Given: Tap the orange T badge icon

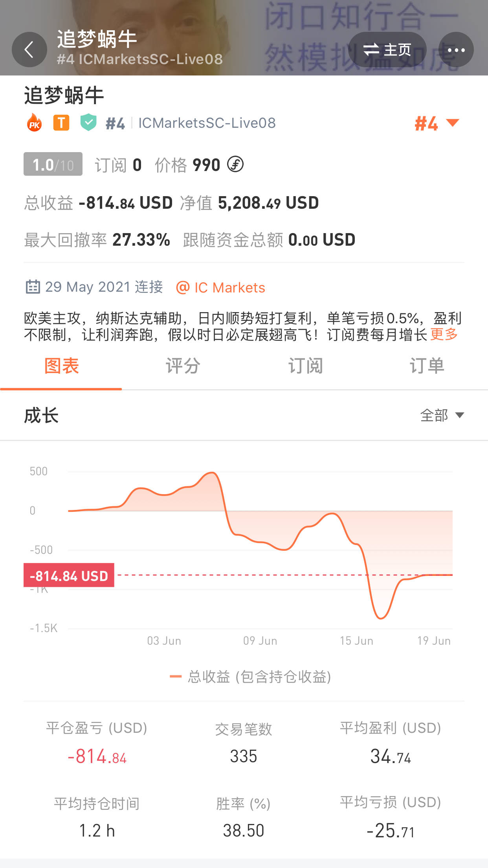Looking at the screenshot, I should click(61, 123).
